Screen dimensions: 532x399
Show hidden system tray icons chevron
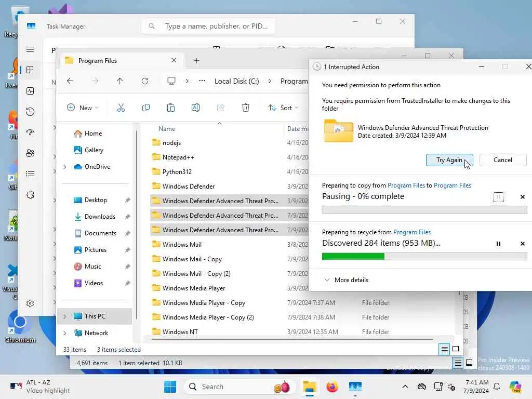[405, 387]
